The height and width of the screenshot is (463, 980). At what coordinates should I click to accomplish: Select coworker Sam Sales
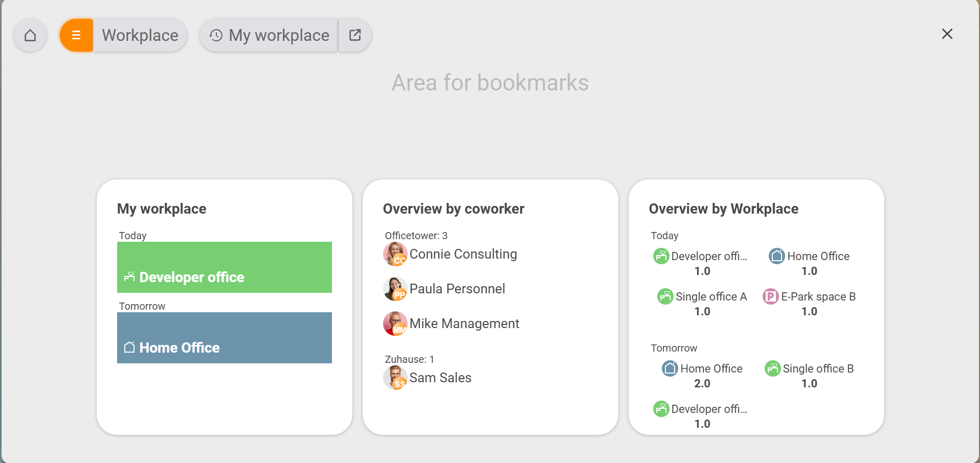440,378
